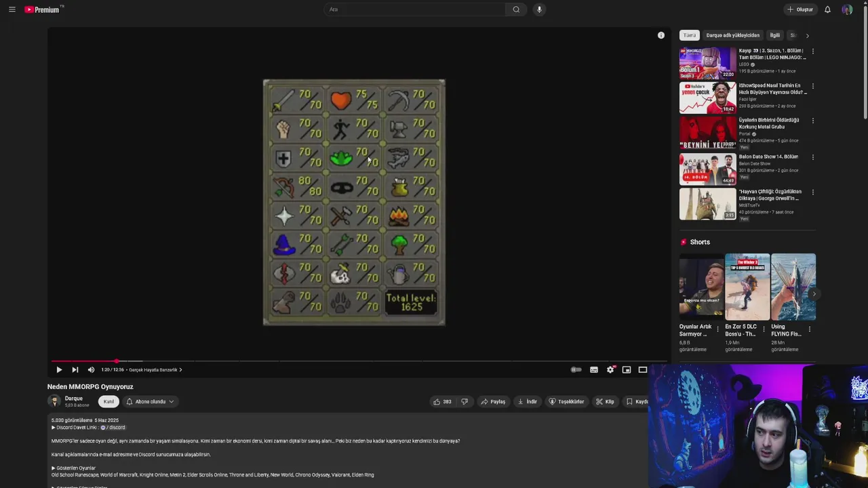Viewport: 868px width, 488px height.
Task: Skip to the next video
Action: [75, 369]
